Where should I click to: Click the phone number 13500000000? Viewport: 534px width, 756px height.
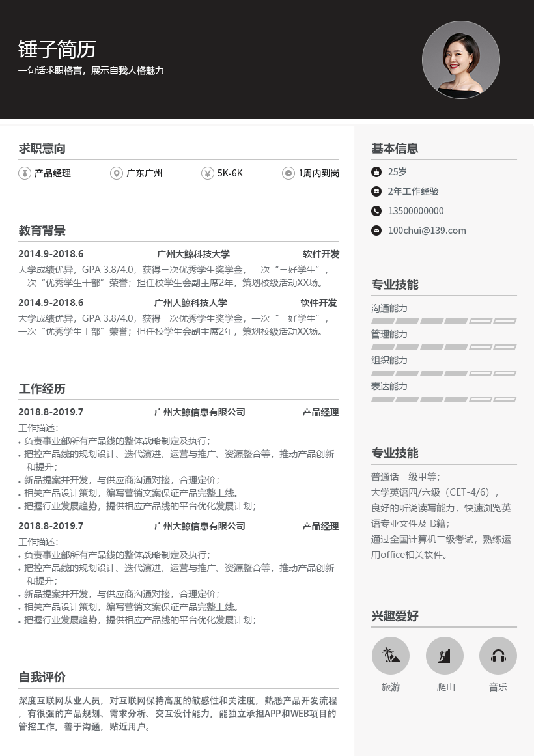[416, 211]
